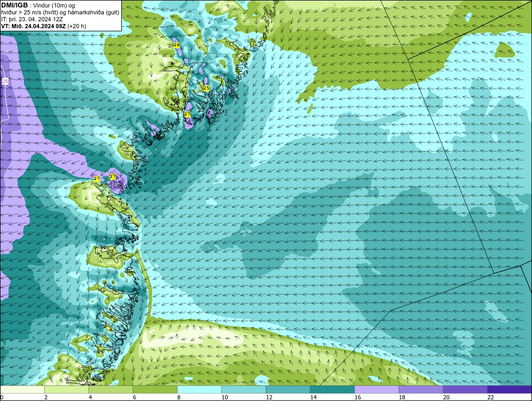Click legend value '18'
532x401 pixels.
[x=402, y=398]
